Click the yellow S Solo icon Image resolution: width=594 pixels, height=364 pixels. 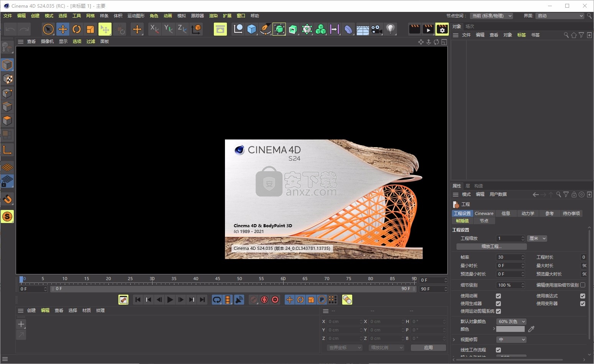pyautogui.click(x=7, y=216)
